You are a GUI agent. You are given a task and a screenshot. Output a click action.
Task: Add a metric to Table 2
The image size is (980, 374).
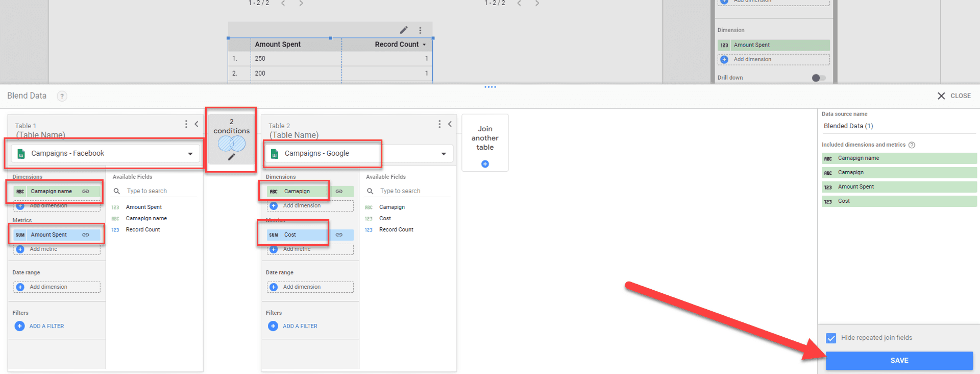click(310, 249)
